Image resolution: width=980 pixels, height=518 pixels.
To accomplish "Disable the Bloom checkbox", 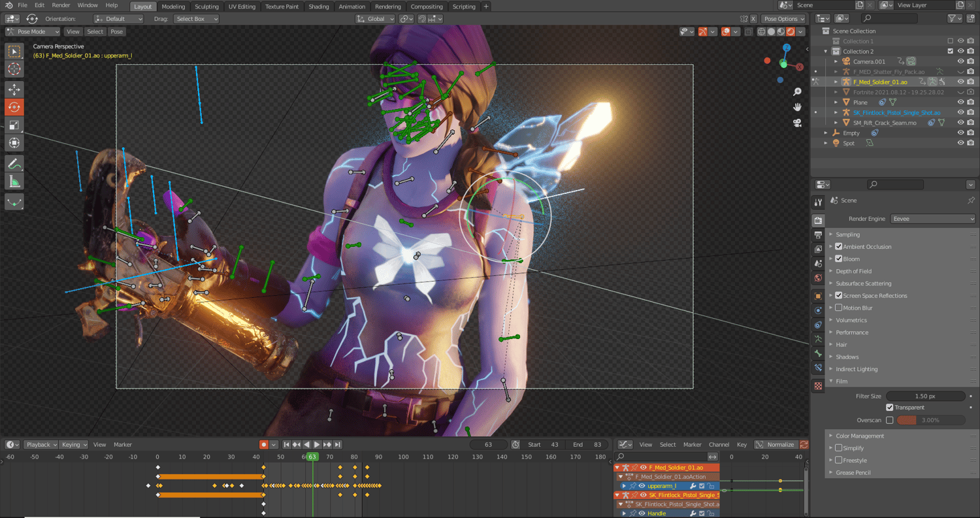I will (839, 259).
